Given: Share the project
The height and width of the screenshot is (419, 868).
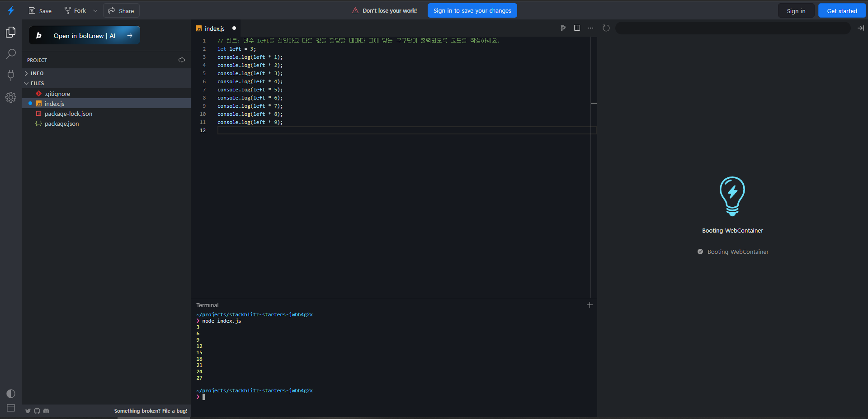Looking at the screenshot, I should (121, 10).
